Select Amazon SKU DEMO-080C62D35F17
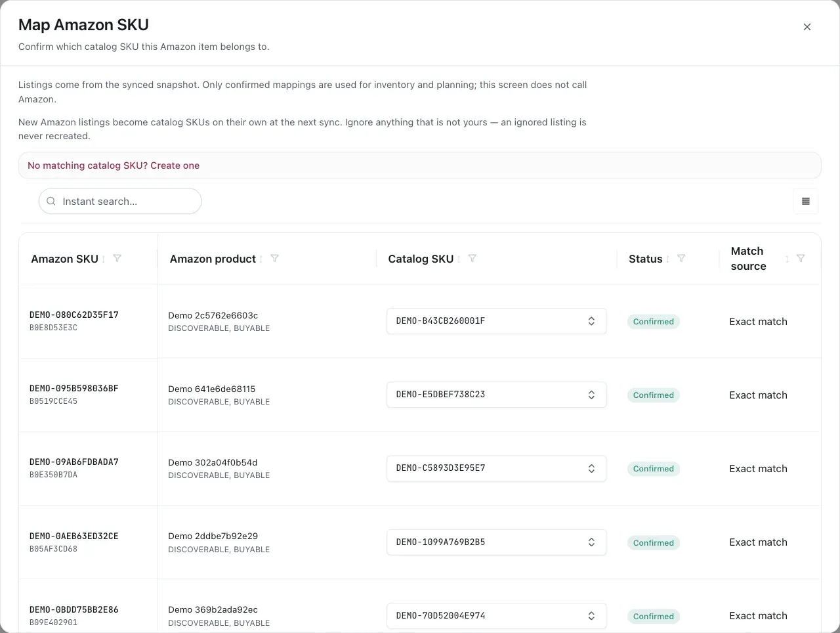This screenshot has width=840, height=633. pos(74,315)
